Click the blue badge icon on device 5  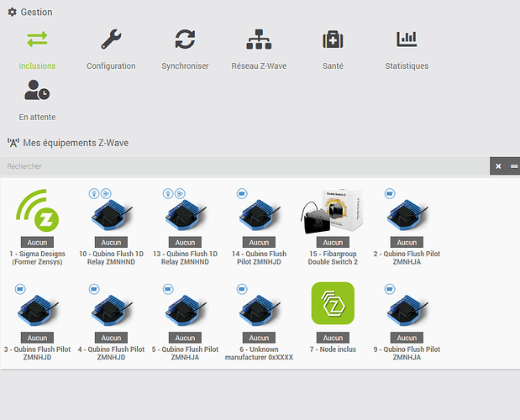click(x=168, y=289)
